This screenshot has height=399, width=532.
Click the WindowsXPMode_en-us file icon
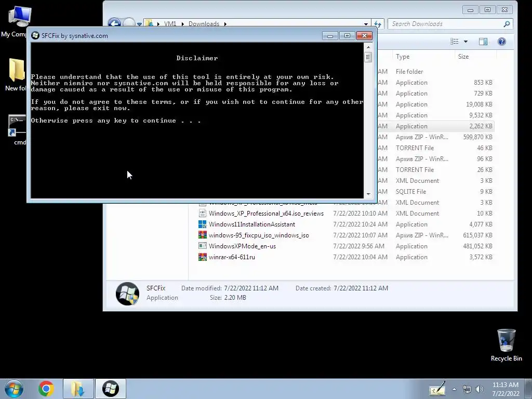[202, 246]
